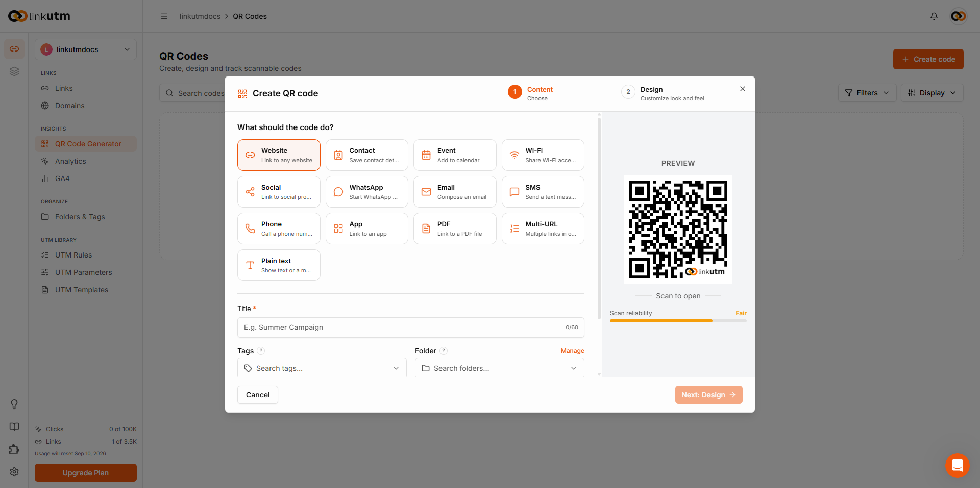Click the App grid icon
Screen dimensions: 980x488
pos(338,228)
